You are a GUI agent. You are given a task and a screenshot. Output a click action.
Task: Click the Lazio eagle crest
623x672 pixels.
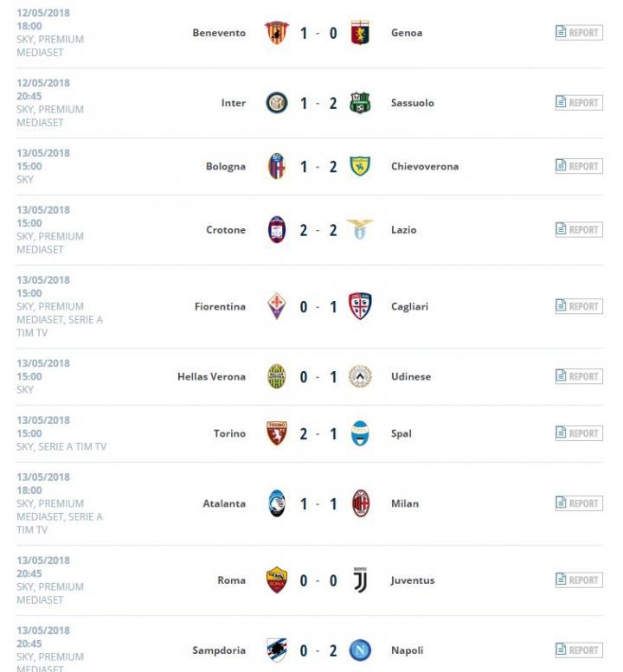(x=360, y=230)
